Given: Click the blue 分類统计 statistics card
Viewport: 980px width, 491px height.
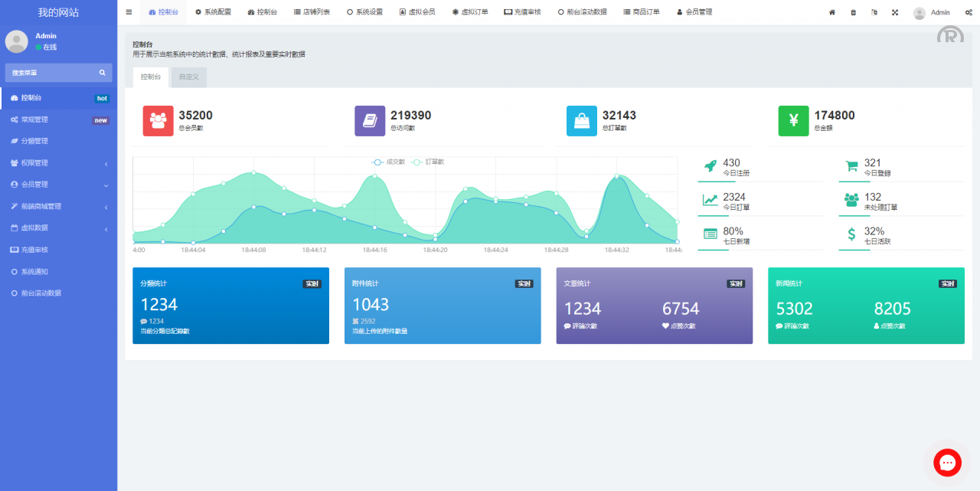Looking at the screenshot, I should (x=230, y=306).
